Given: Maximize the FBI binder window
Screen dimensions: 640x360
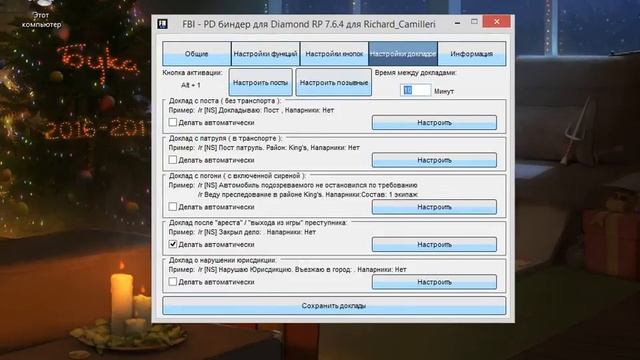Looking at the screenshot, I should [474, 22].
